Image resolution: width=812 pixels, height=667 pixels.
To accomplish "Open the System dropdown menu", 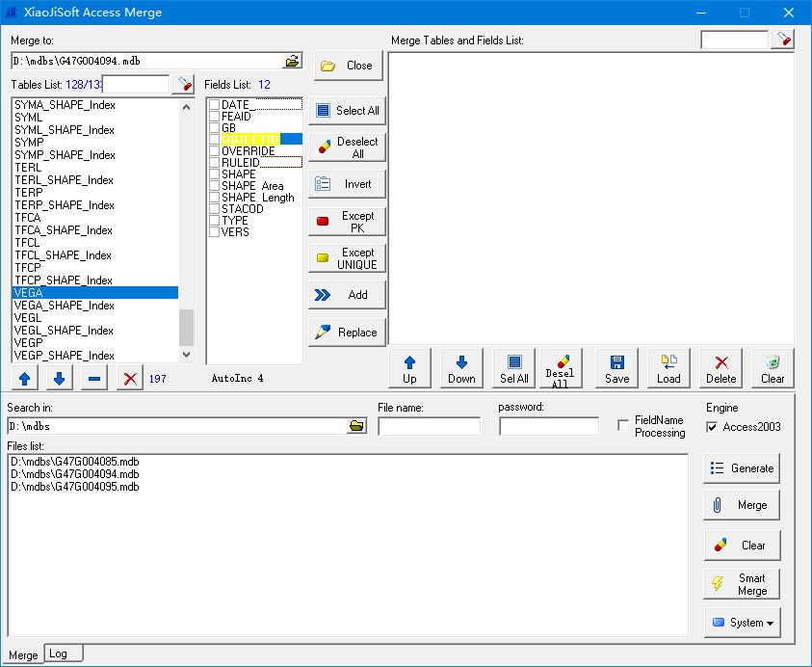I will click(x=742, y=623).
